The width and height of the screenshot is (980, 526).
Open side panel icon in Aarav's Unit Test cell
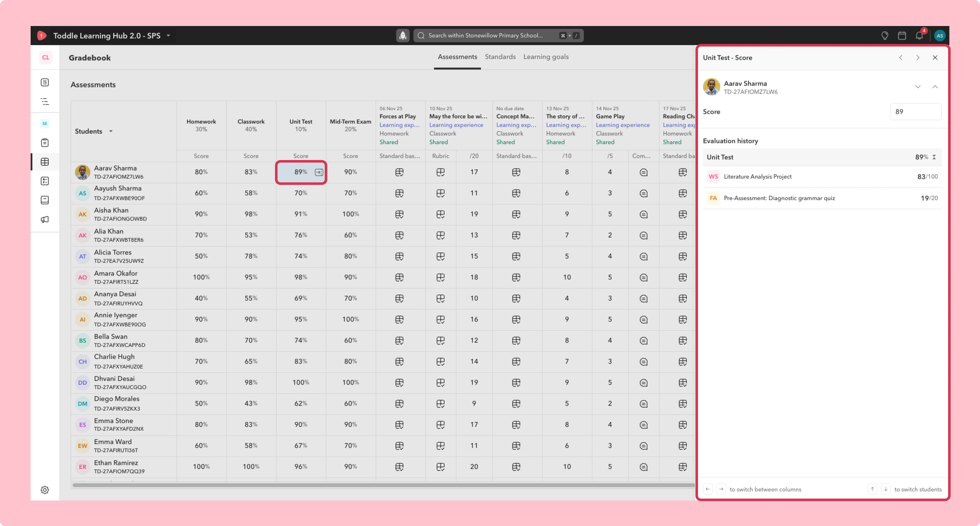click(x=319, y=173)
